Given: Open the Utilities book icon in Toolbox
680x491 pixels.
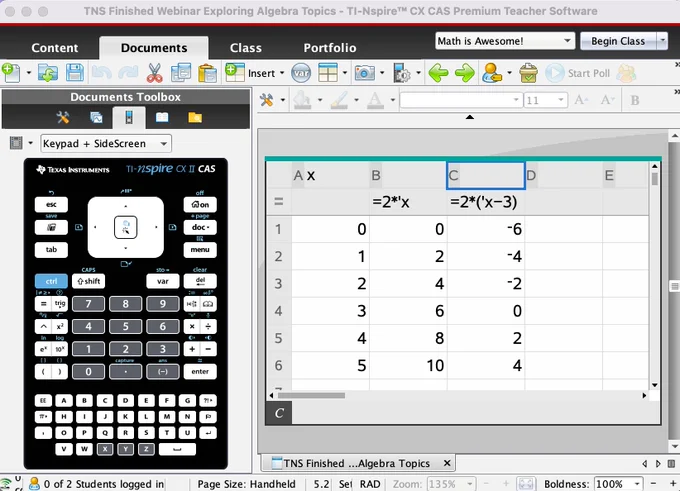Looking at the screenshot, I should click(162, 117).
